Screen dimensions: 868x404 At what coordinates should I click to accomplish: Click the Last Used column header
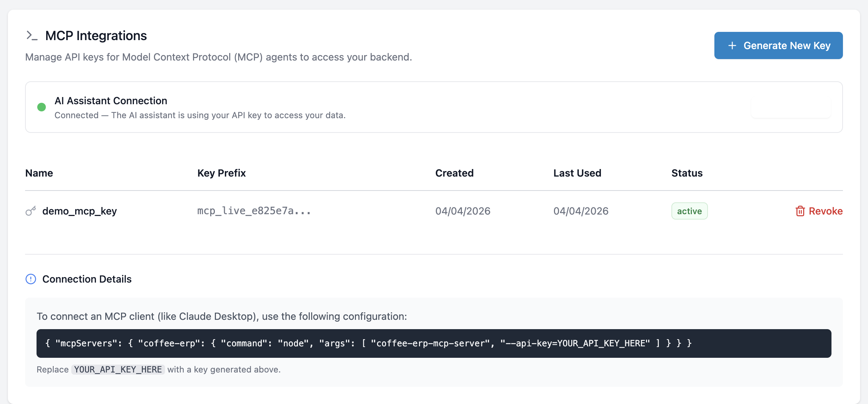577,173
